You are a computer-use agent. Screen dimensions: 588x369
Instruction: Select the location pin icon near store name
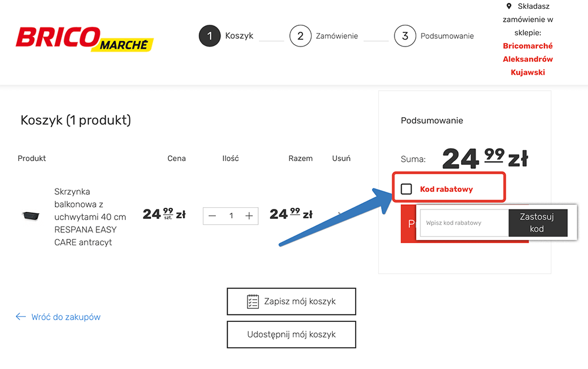pos(508,6)
